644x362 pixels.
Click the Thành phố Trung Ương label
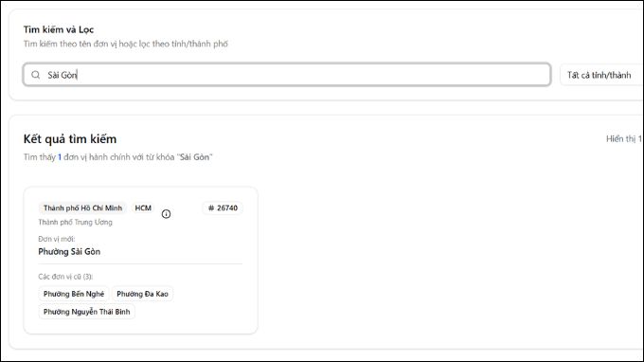(x=75, y=223)
